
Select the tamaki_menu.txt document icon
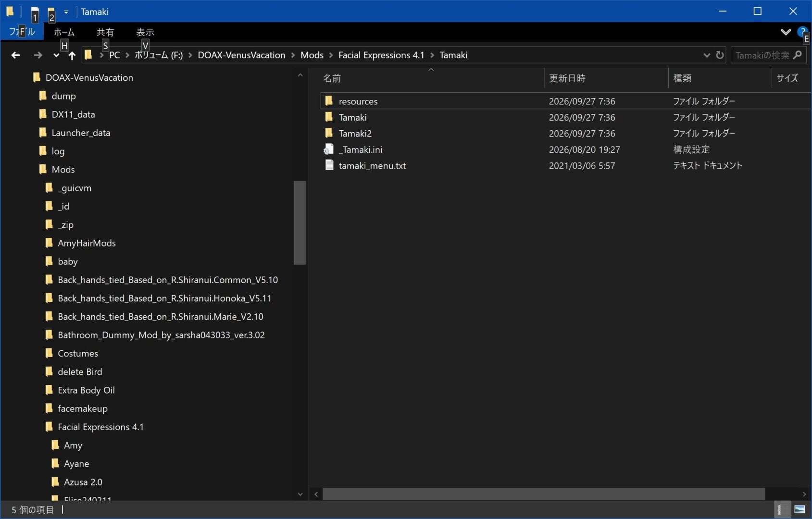[x=329, y=165]
